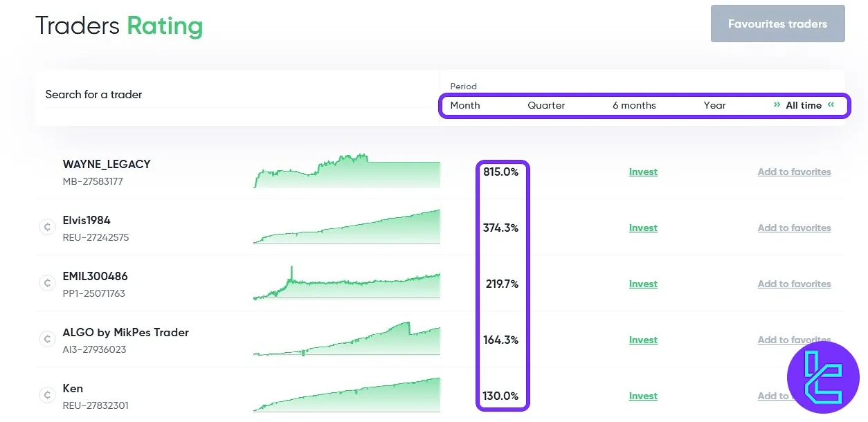Image resolution: width=868 pixels, height=422 pixels.
Task: Click account ID MB-27583177
Action: coord(93,182)
